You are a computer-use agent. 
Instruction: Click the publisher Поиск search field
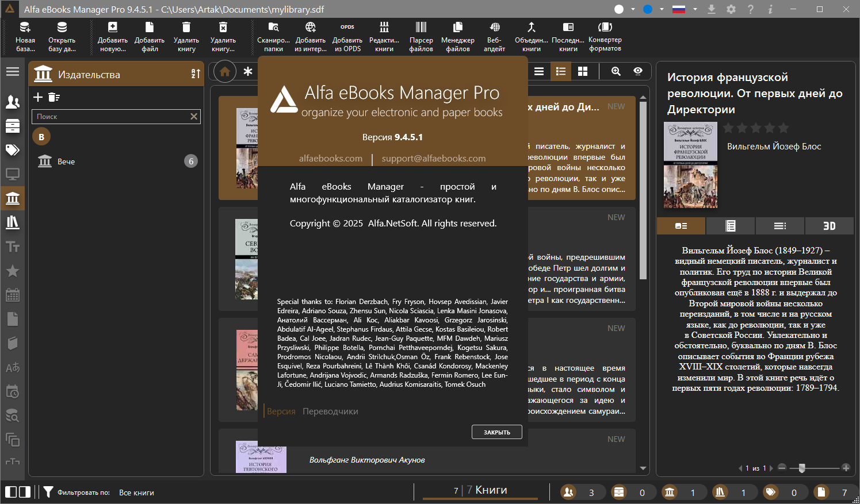click(112, 117)
